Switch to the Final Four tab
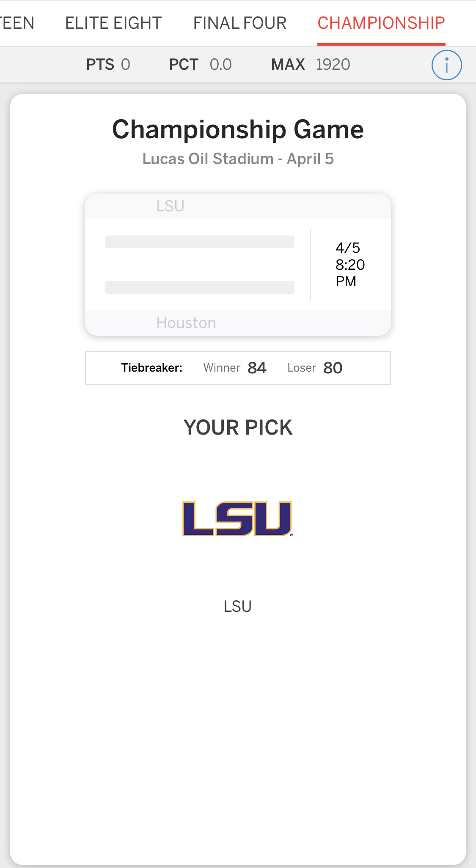 240,23
